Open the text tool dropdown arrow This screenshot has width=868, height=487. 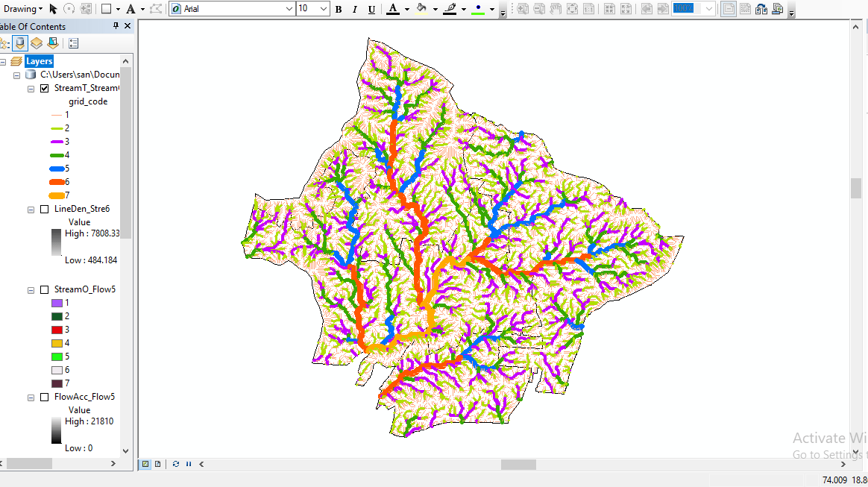click(142, 9)
